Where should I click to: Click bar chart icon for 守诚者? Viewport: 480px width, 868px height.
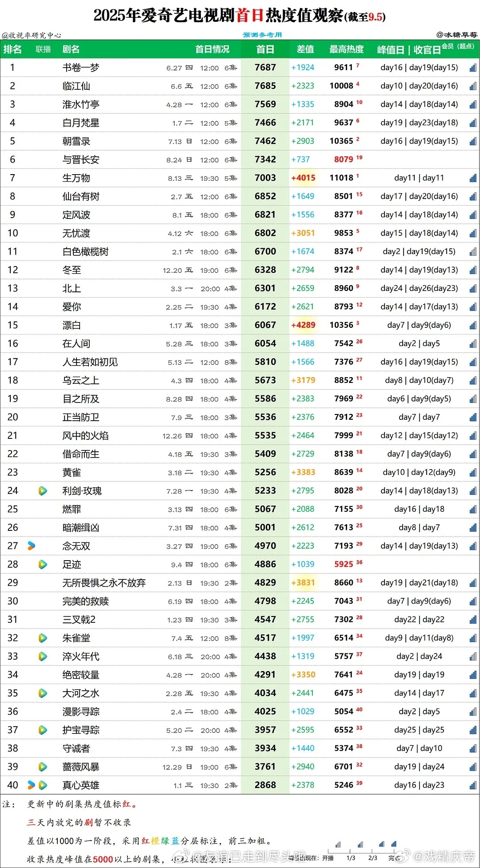coord(473,748)
